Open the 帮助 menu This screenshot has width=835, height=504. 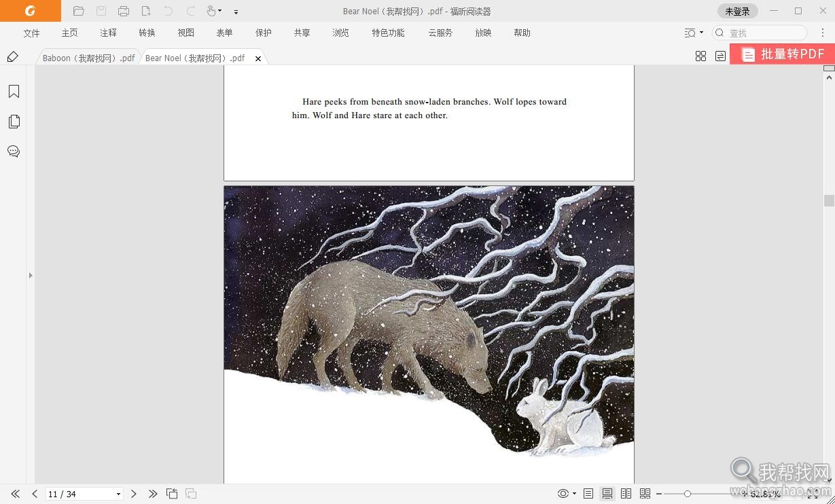click(522, 33)
